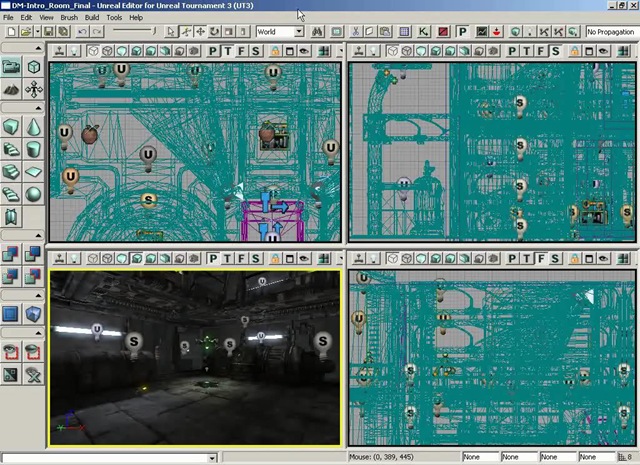
Task: Select the Cube builder brush
Action: pyautogui.click(x=11, y=127)
